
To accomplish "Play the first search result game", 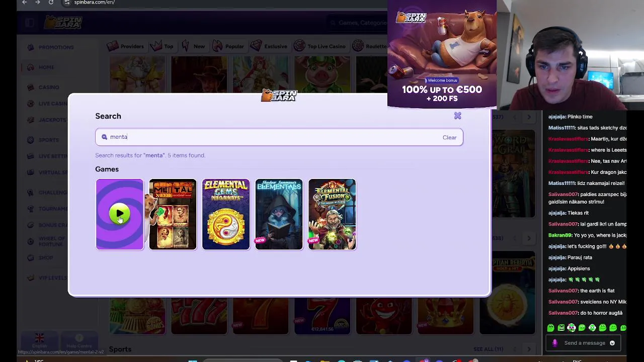I will point(120,214).
